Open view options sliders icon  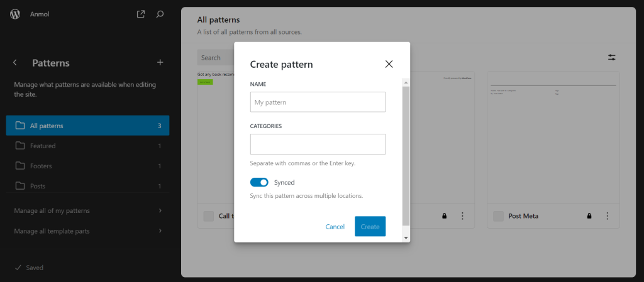612,57
